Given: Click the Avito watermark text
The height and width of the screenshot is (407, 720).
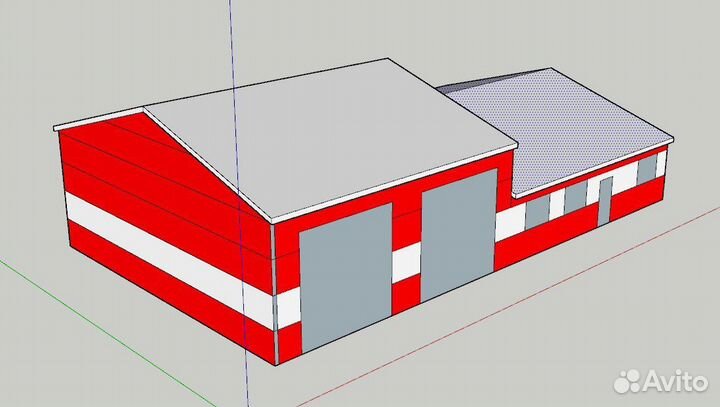Looking at the screenshot, I should click(x=677, y=380).
